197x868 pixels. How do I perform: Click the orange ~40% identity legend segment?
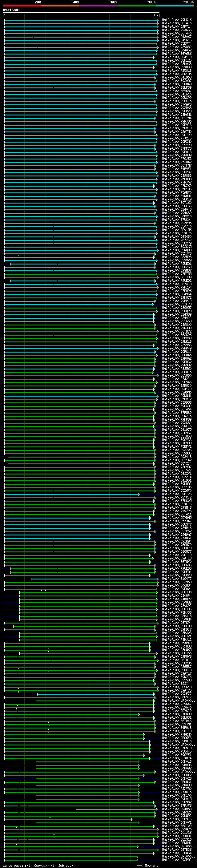[x=60, y=6]
